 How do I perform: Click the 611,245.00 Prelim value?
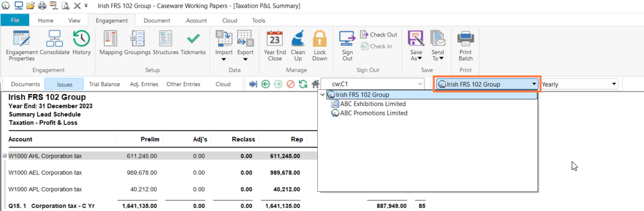point(141,156)
